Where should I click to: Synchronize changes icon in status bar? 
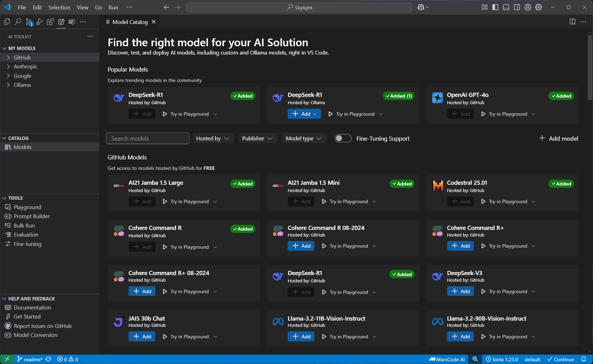[x=49, y=359]
